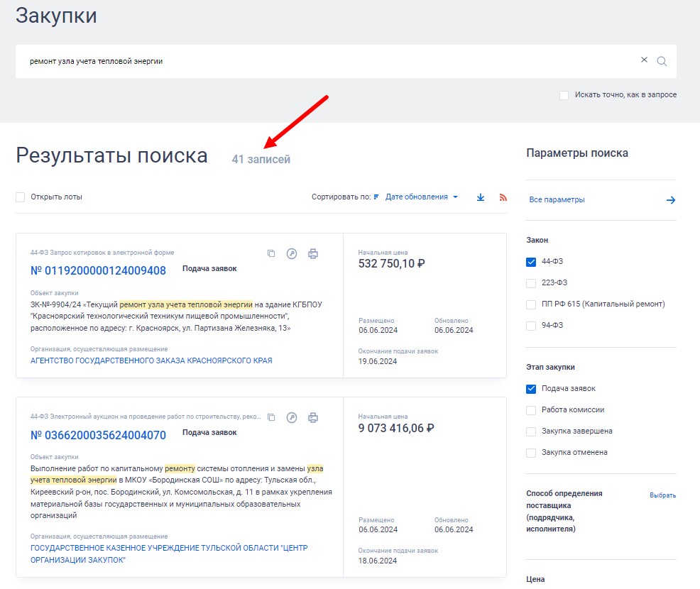Click the 44-ФЗ Электронный аукцион label

pyautogui.click(x=146, y=417)
